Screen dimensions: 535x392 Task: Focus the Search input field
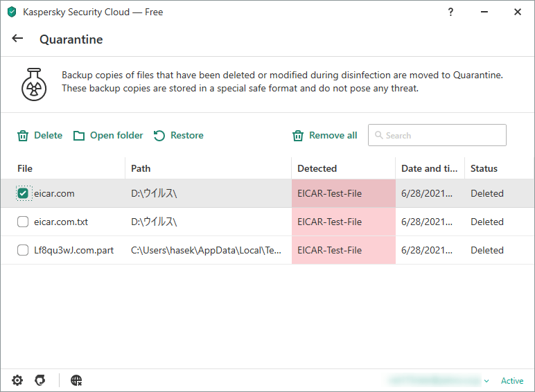(437, 135)
